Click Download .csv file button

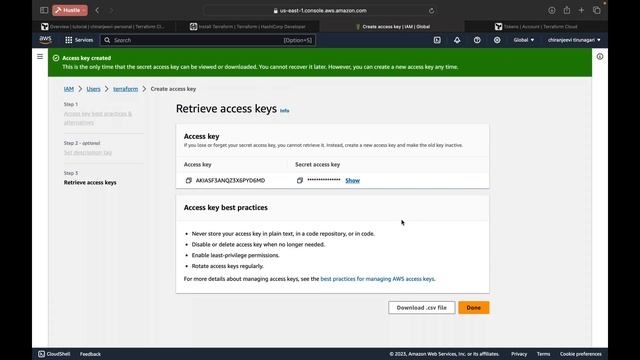tap(422, 308)
